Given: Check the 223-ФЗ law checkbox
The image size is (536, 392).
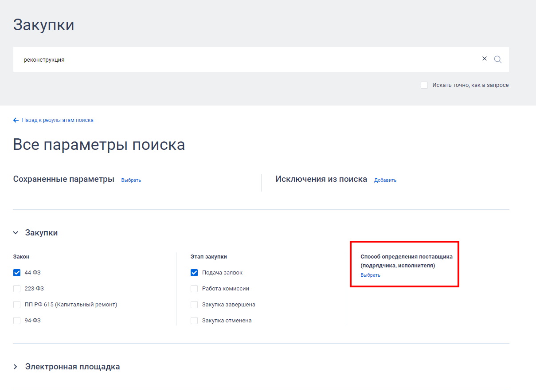Looking at the screenshot, I should (17, 289).
